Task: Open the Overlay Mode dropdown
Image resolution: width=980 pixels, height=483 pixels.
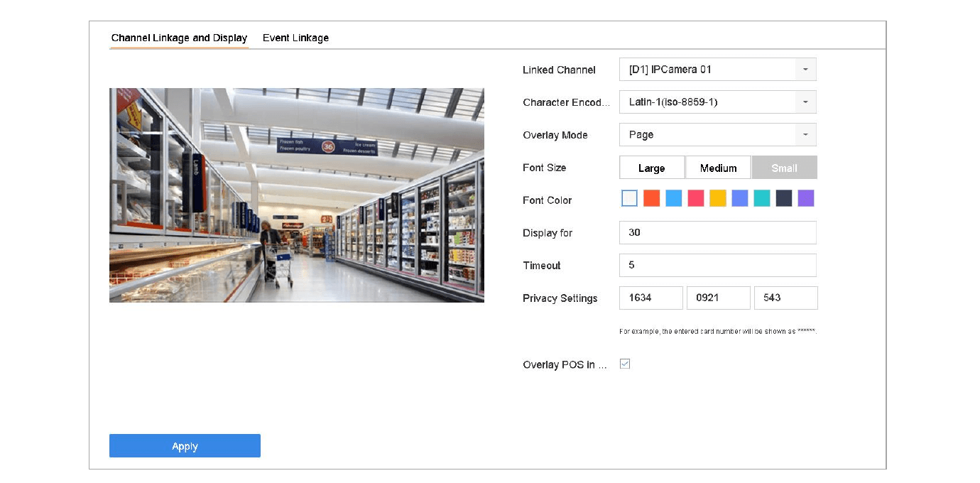Action: [718, 135]
